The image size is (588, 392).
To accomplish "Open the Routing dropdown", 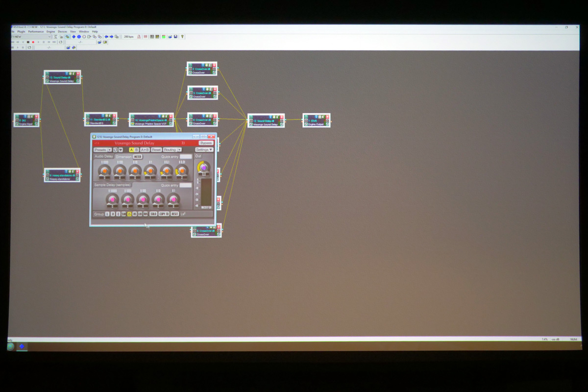I will 172,150.
